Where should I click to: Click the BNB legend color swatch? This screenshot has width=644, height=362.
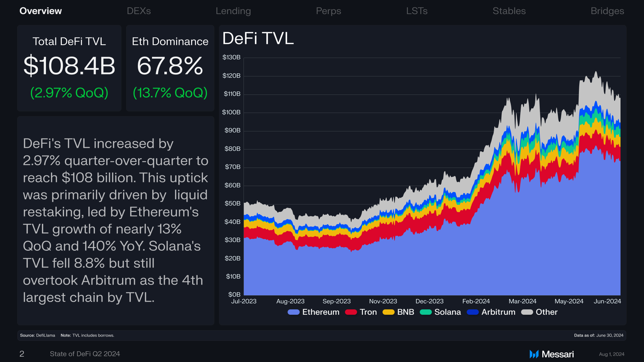pos(388,312)
